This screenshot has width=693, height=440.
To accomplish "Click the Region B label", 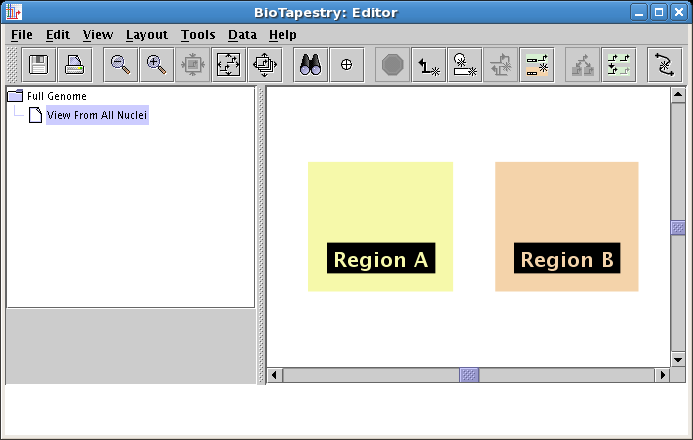I will (567, 260).
